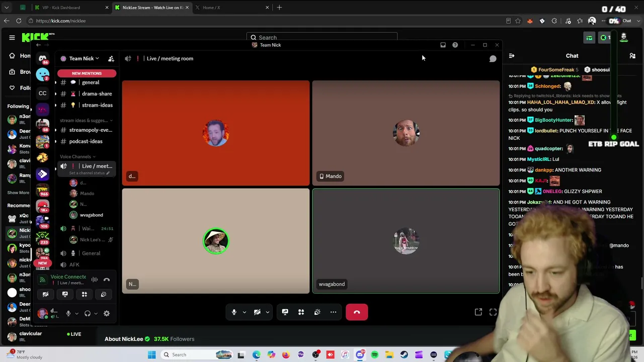
Task: Open Kick chat users settings icon
Action: (632, 56)
